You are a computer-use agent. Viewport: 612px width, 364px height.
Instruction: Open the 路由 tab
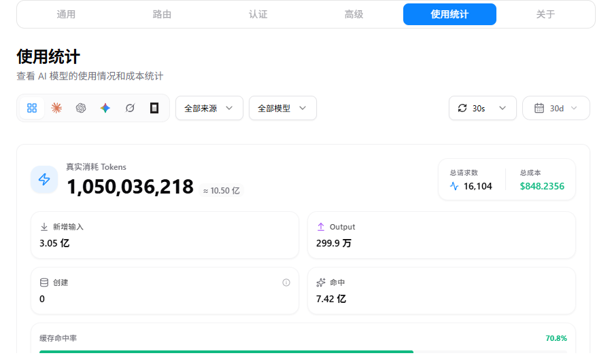point(162,14)
